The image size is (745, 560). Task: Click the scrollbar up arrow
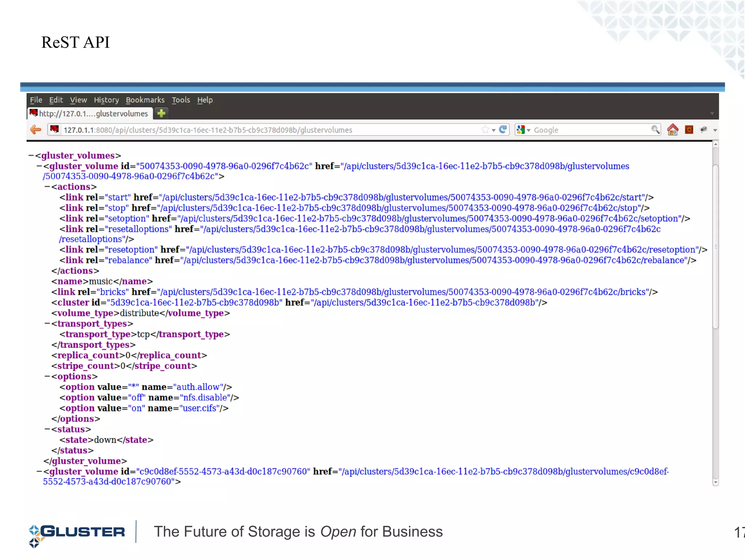(715, 144)
